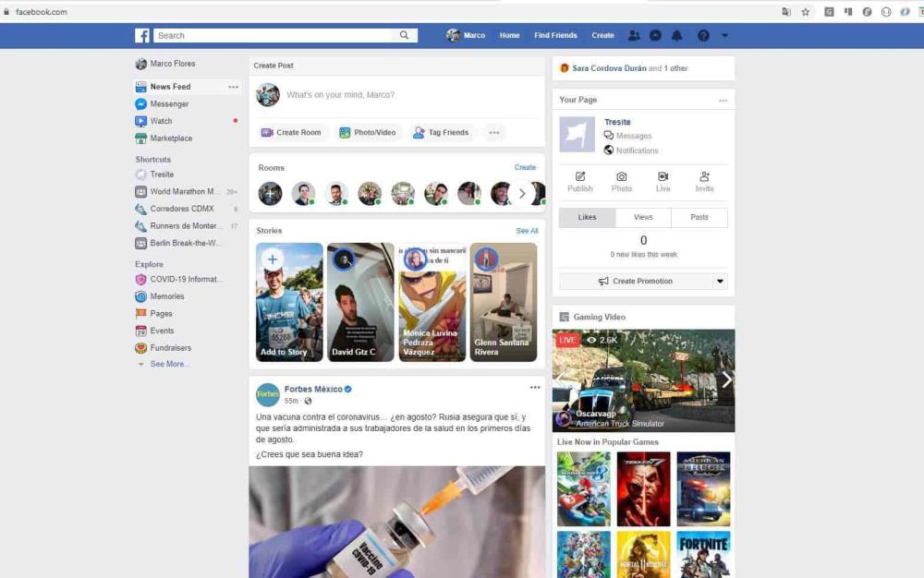
Task: Click the Create Room button
Action: [x=291, y=132]
